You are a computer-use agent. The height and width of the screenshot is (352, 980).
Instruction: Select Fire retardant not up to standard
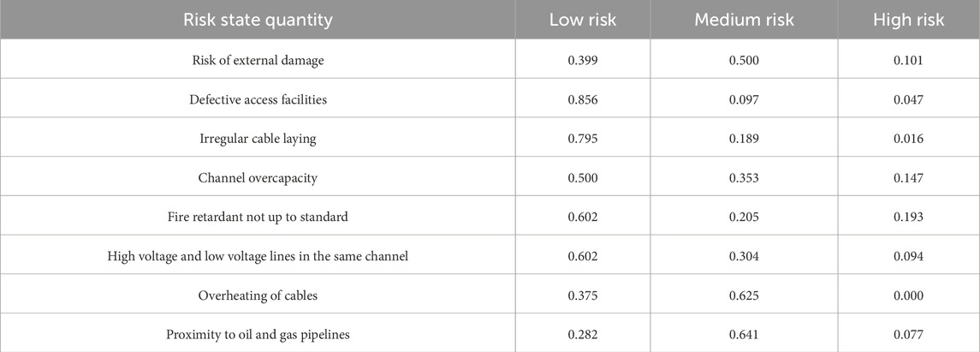[x=258, y=217]
